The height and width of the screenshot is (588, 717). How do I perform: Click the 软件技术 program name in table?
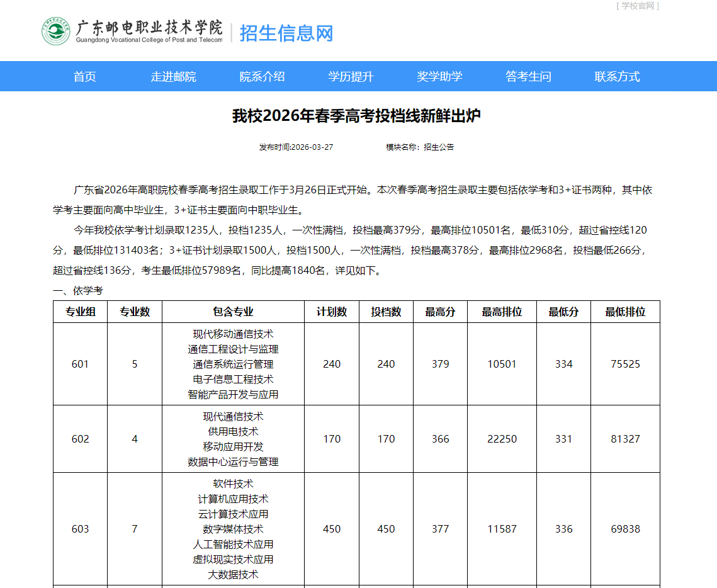[233, 483]
